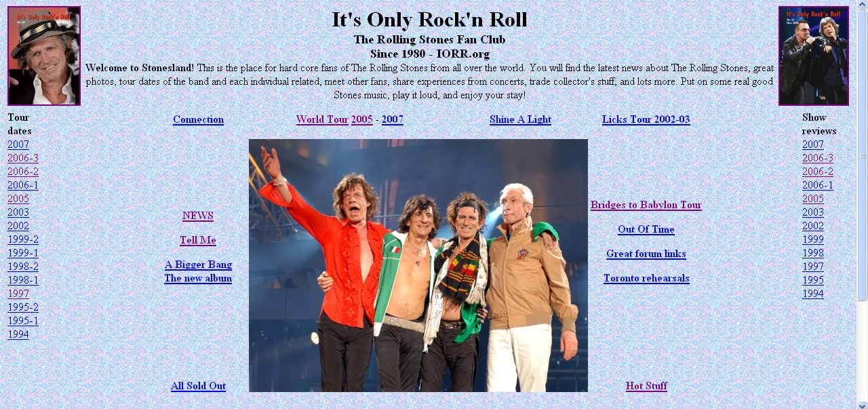868x409 pixels.
Task: Click the central band photo
Action: tap(418, 265)
